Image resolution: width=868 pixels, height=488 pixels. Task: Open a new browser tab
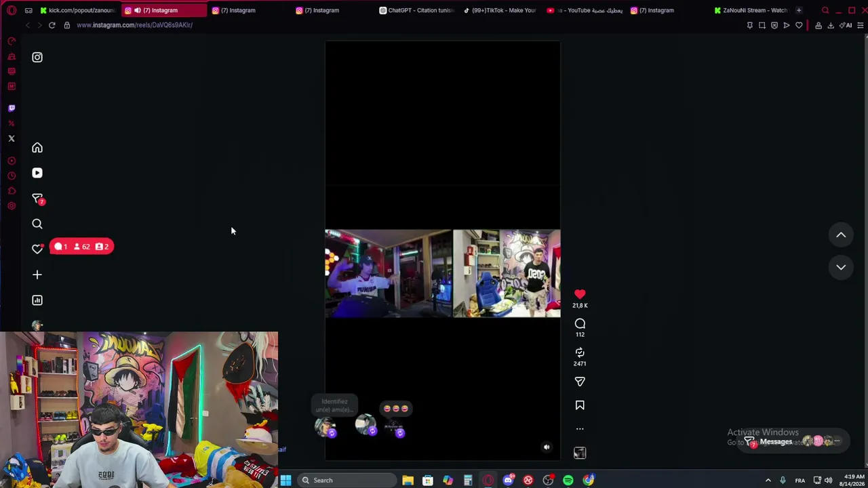coord(799,10)
